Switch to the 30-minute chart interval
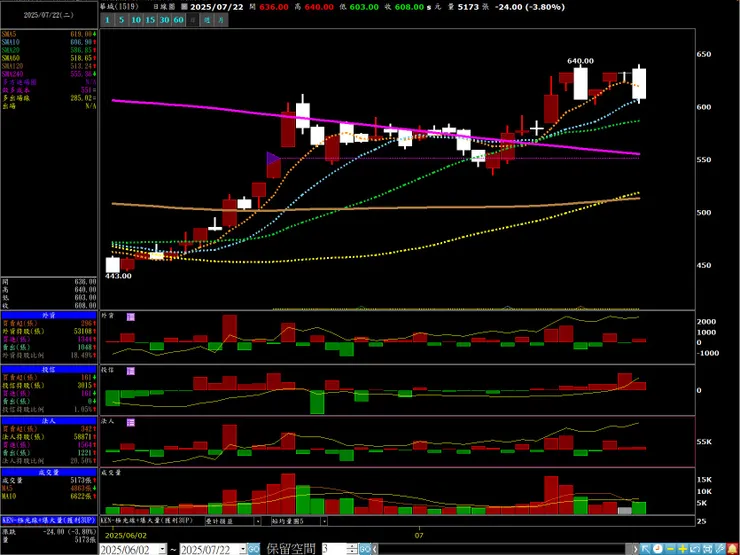The image size is (740, 555). click(164, 20)
